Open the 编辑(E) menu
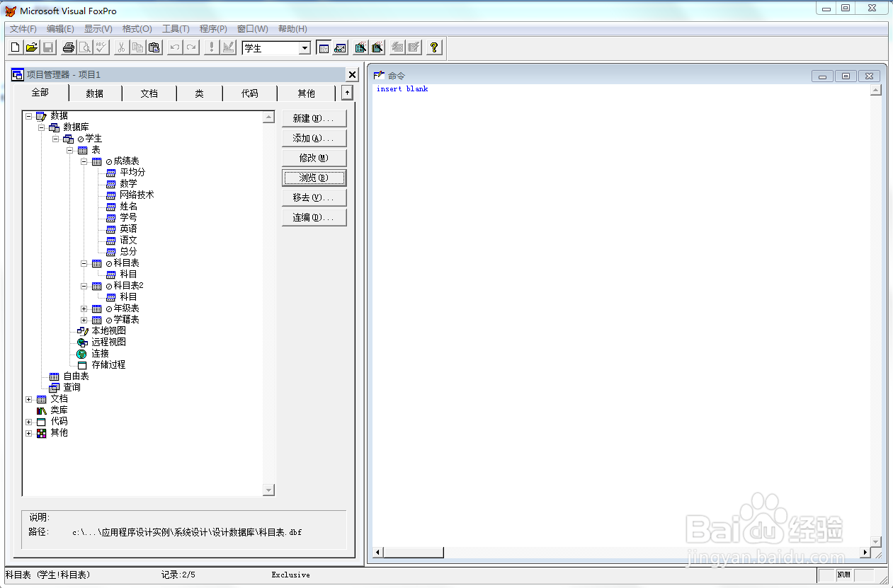Screen dimensions: 893x588 [x=60, y=29]
